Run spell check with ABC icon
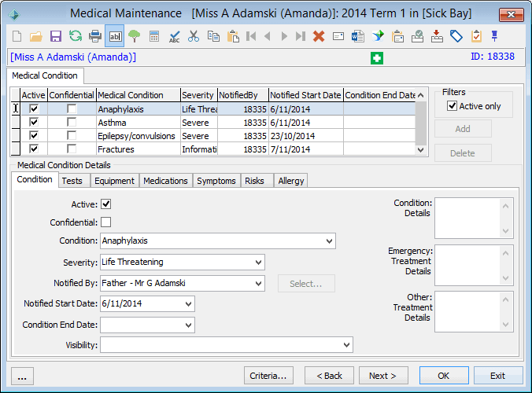The height and width of the screenshot is (393, 532). coord(174,36)
